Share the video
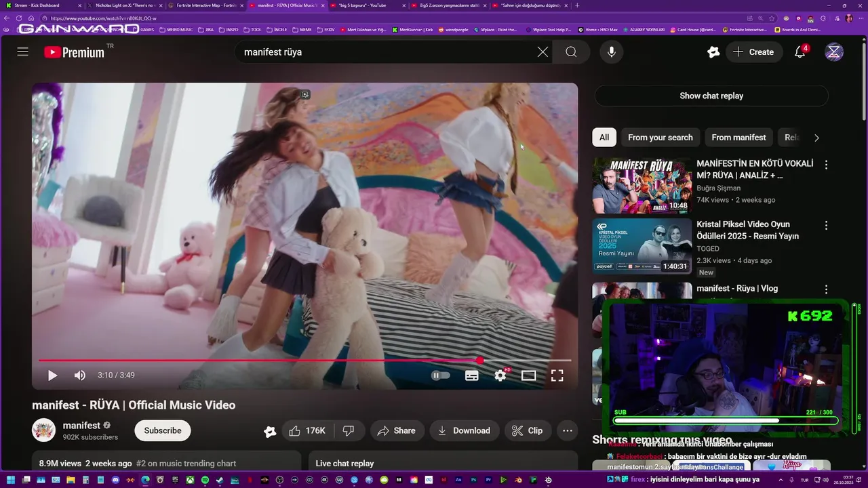Screen dimensions: 868x488 tap(397, 430)
